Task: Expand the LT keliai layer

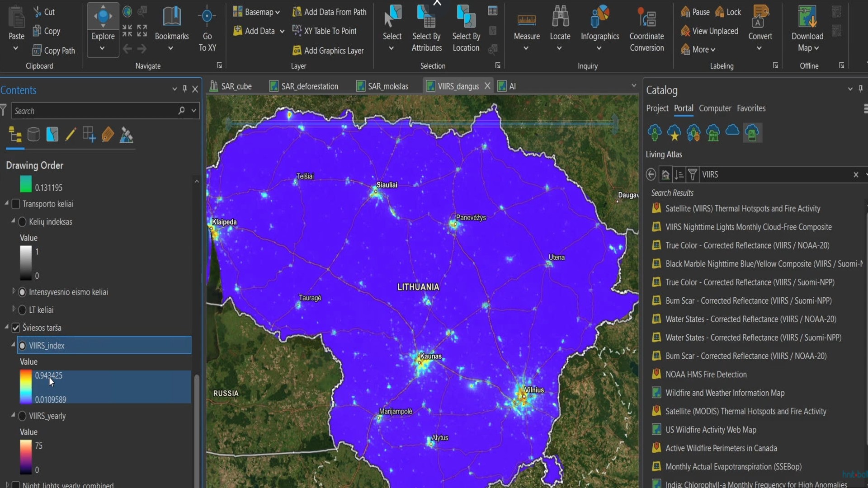Action: coord(14,310)
